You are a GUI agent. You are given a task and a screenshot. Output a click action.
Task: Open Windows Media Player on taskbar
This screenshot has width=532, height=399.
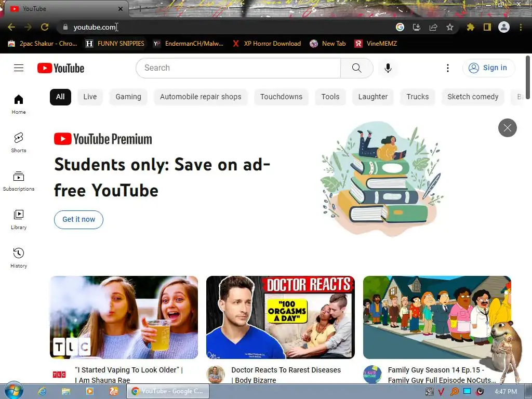89,391
